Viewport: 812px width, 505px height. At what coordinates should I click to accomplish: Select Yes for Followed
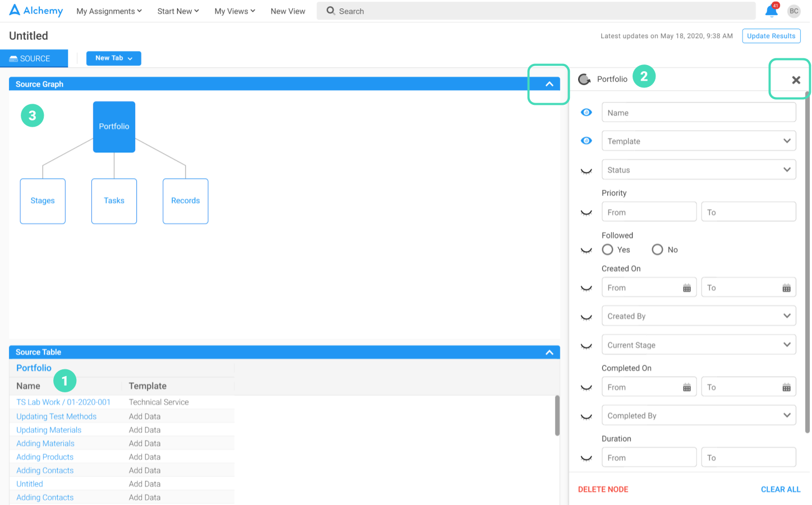[x=607, y=249]
